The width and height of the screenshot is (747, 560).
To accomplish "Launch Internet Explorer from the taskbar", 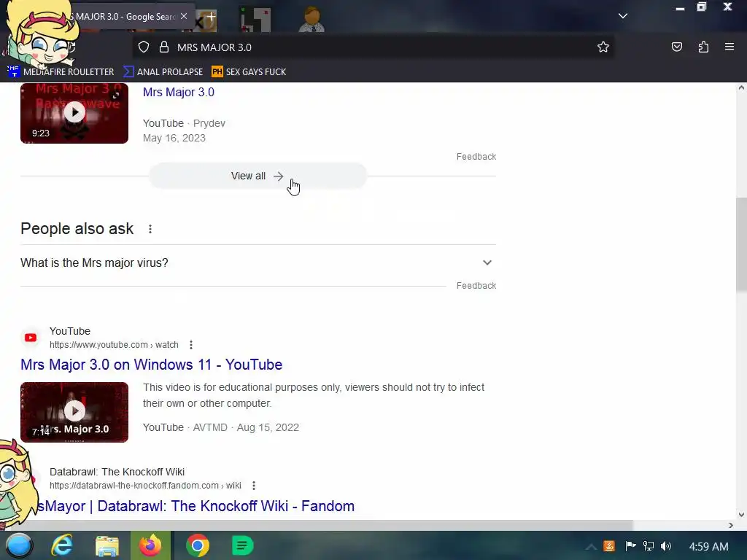I will tap(63, 545).
